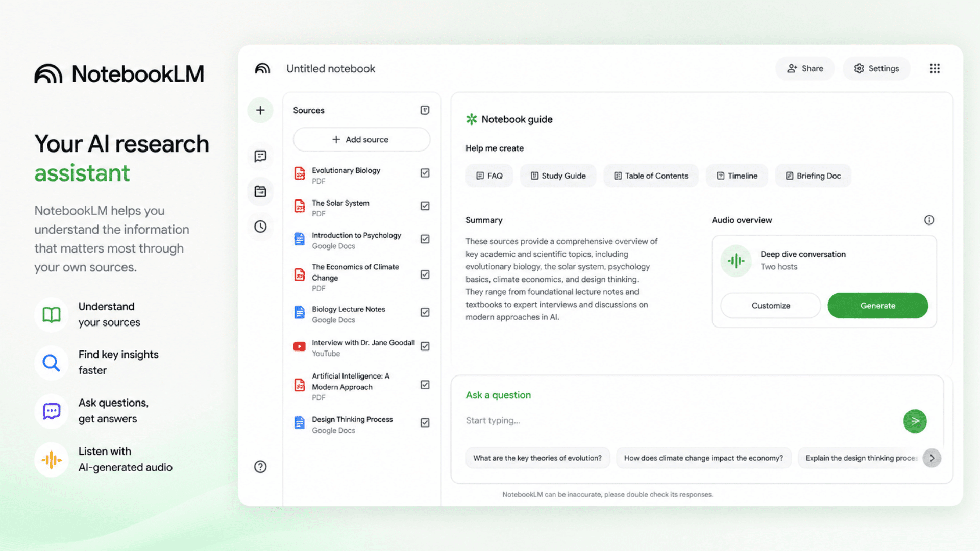Expand more suggested questions with chevron
Viewport: 980px width, 551px height.
tap(932, 458)
